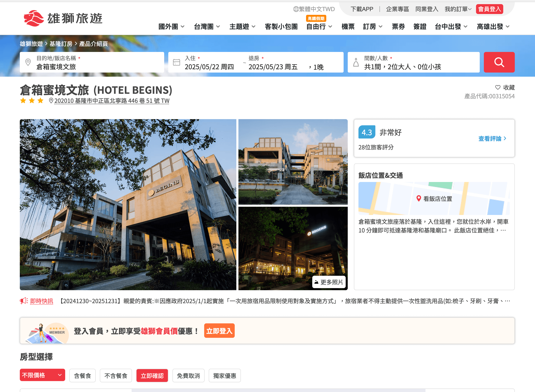
Task: Open the 機票 menu item
Action: coord(348,27)
